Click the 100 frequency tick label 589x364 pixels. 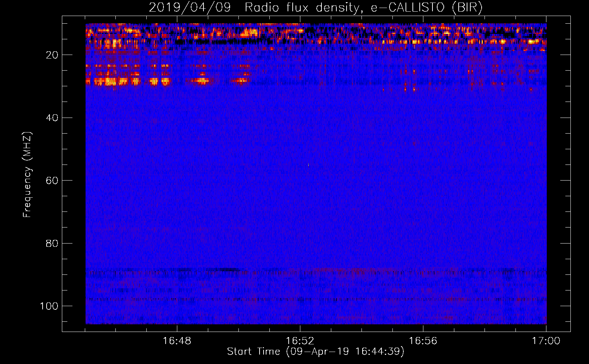[x=49, y=306]
